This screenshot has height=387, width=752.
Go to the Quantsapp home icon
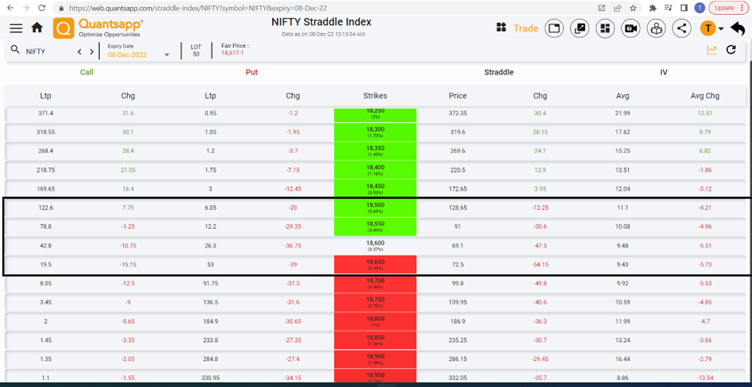[37, 28]
